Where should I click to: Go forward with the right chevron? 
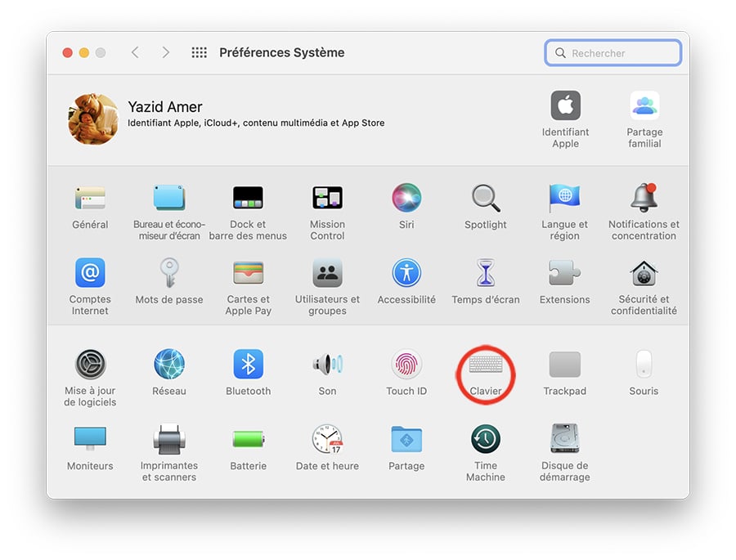(165, 52)
